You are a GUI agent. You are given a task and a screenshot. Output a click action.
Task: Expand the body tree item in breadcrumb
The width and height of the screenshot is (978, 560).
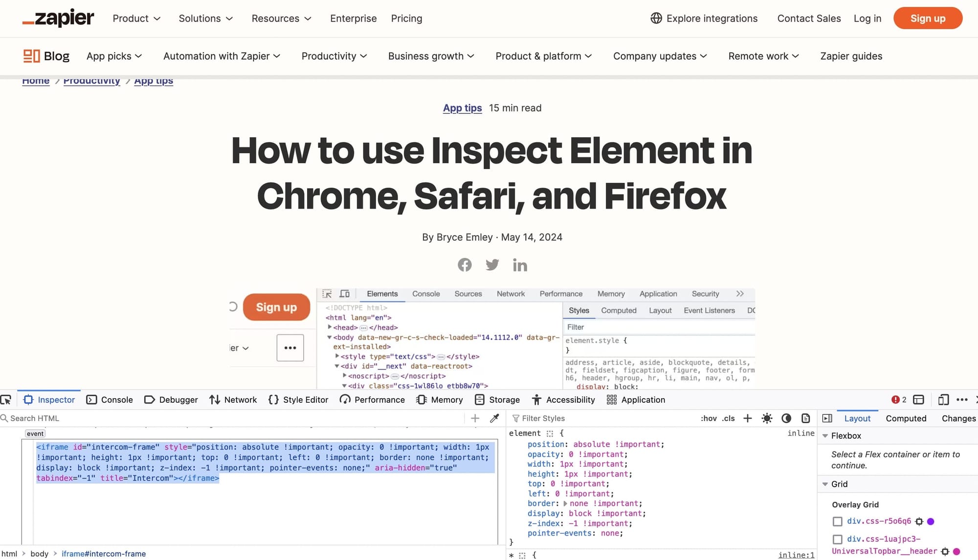[x=38, y=553]
